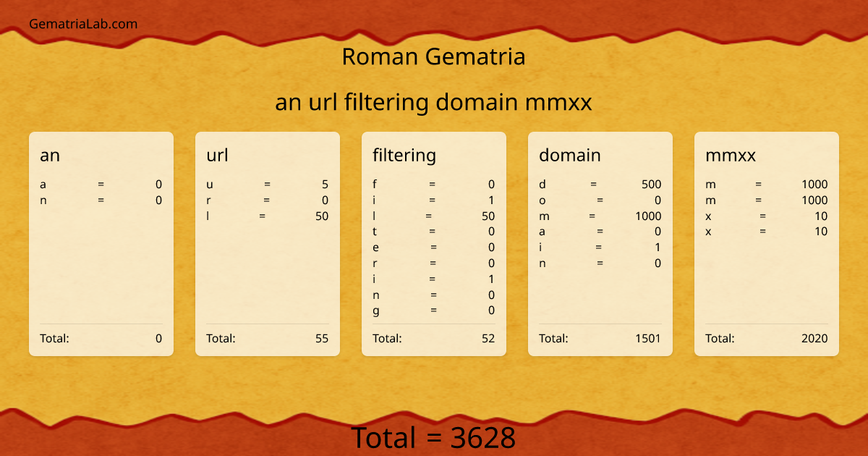Click the total value 55 in the url card
This screenshot has height=456, width=868.
(x=322, y=338)
